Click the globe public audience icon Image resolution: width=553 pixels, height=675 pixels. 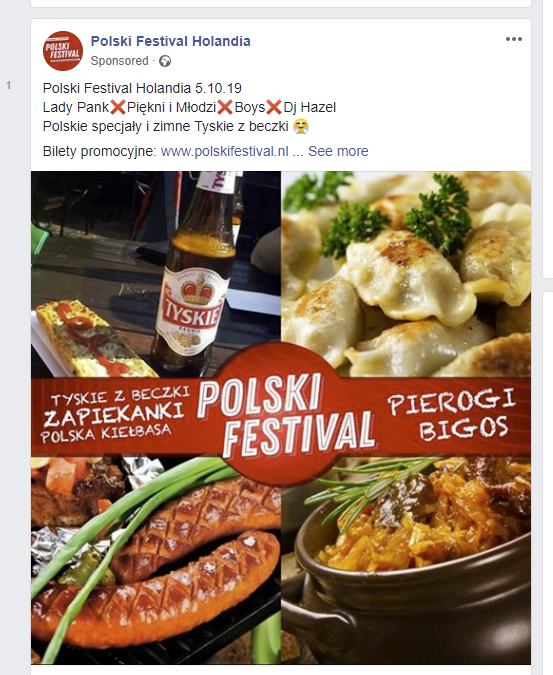165,62
